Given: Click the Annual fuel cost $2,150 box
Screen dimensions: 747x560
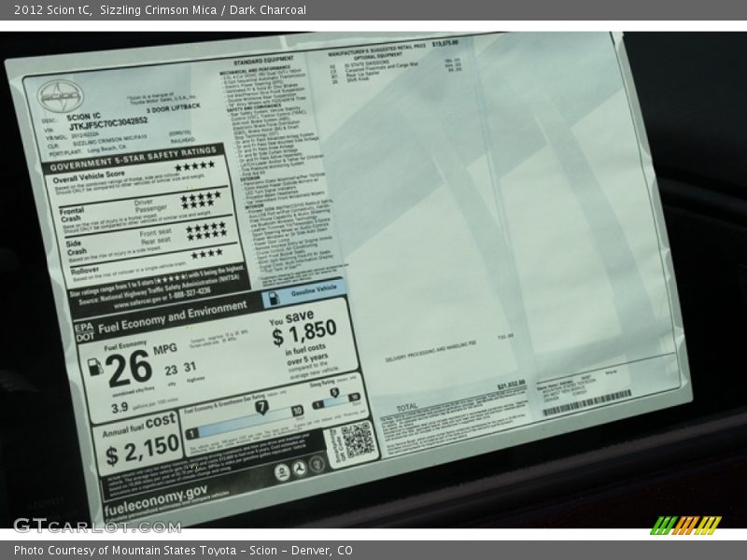Looking at the screenshot, I should pos(137,443).
